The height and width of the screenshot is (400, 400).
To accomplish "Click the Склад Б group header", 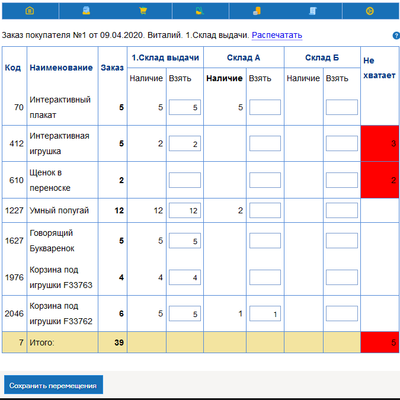I will pos(322,57).
